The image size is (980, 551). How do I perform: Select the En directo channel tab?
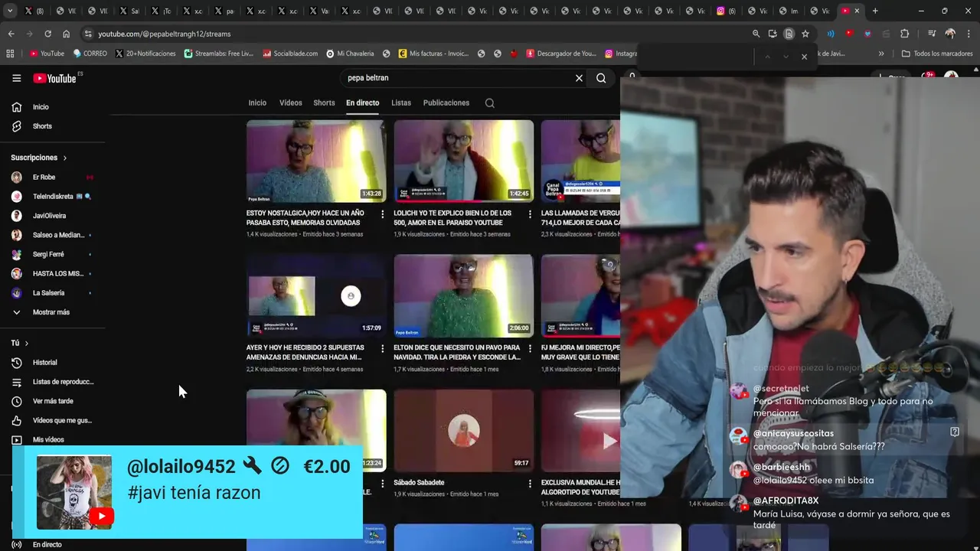362,103
